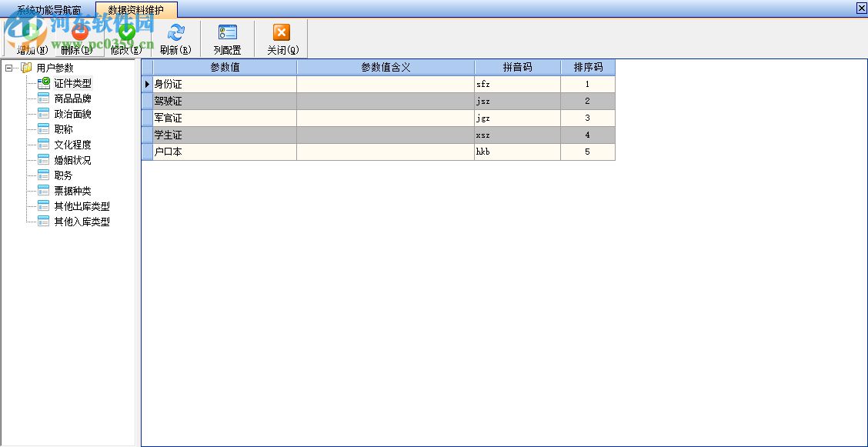Click the icon beside 其他出库类型
Image resolution: width=868 pixels, height=447 pixels.
tap(44, 206)
